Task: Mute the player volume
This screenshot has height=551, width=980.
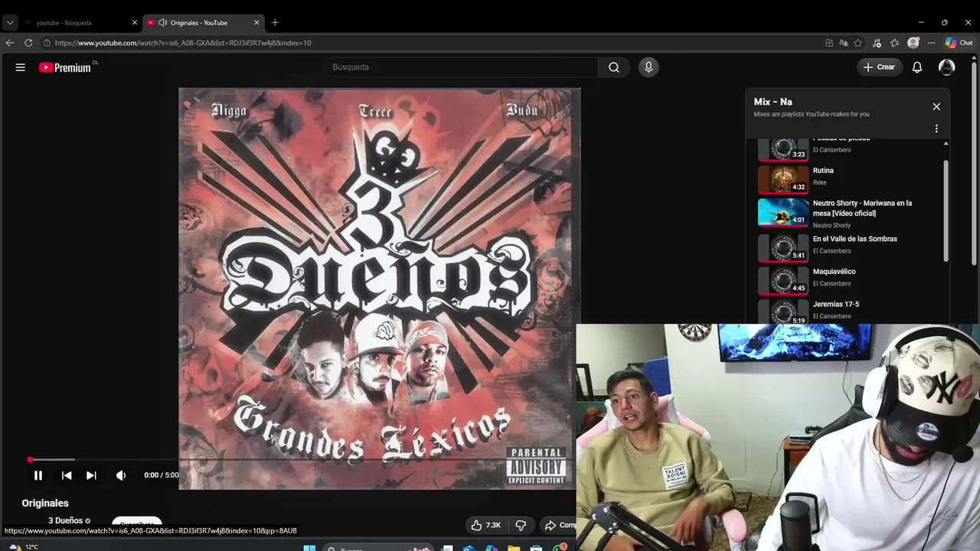Action: (x=121, y=475)
